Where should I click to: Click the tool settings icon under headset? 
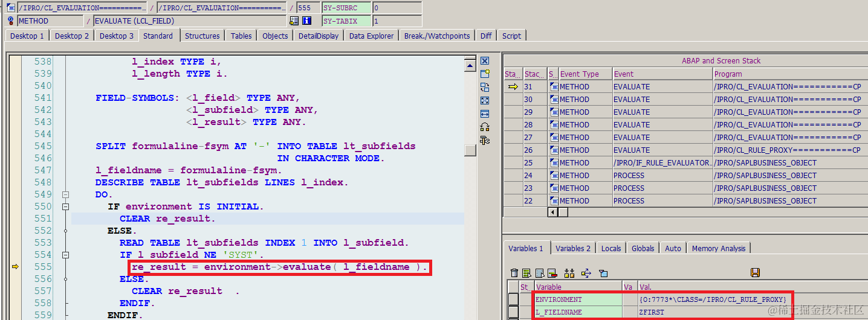(x=485, y=140)
